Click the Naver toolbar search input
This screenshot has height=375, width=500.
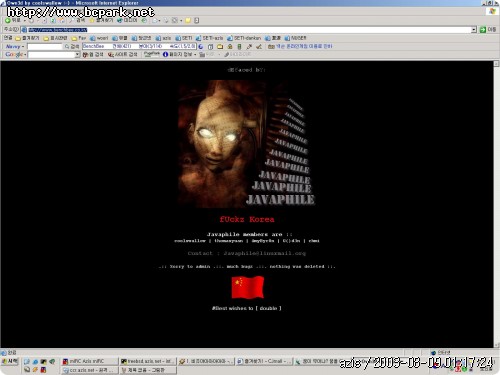45,46
